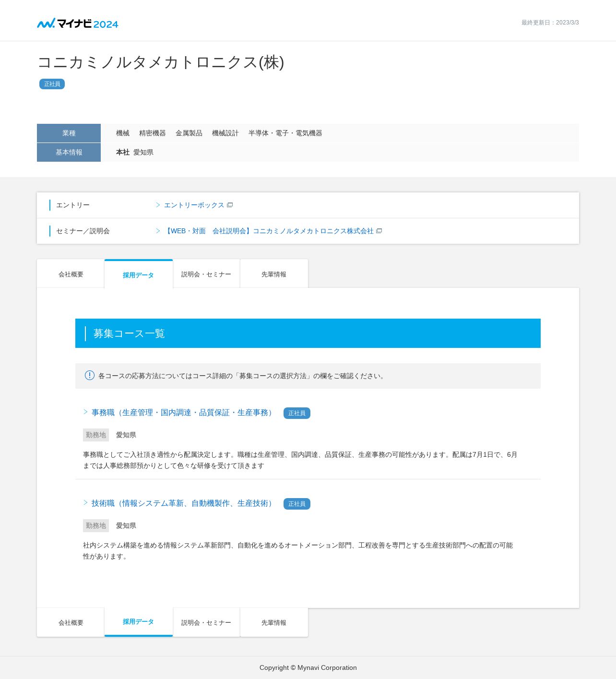616x679 pixels.
Task: Go to top 先輩情報 tab
Action: (274, 274)
